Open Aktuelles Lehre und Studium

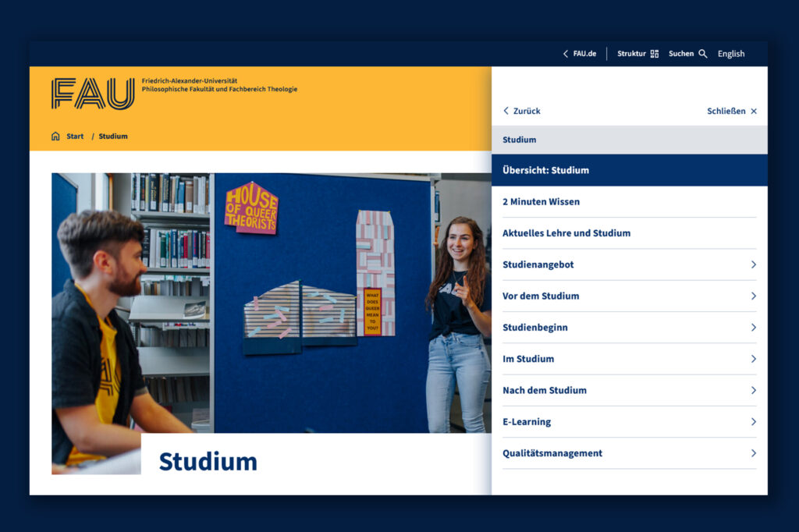coord(566,233)
